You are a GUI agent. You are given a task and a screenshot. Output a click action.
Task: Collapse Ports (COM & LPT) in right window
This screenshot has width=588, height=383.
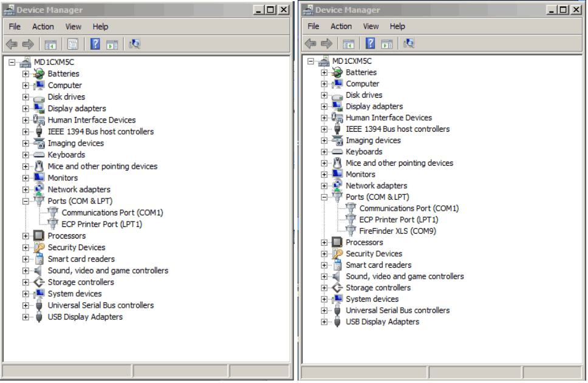[324, 197]
